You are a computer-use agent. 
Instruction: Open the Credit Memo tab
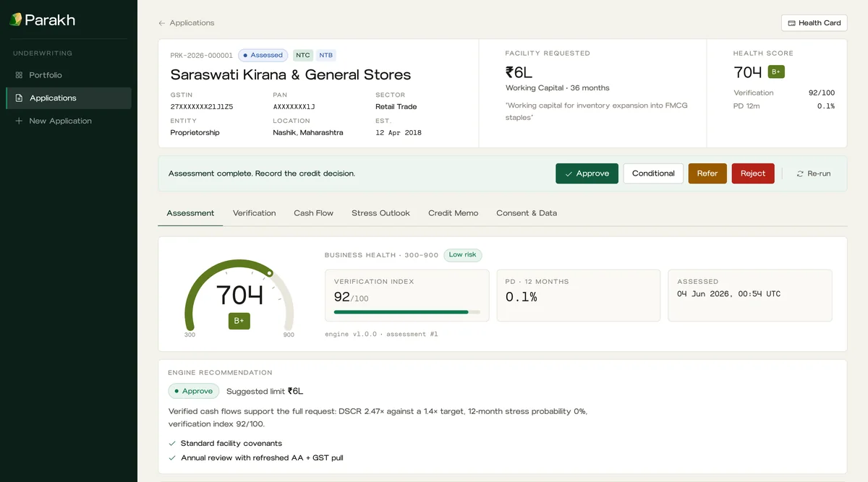coord(453,213)
